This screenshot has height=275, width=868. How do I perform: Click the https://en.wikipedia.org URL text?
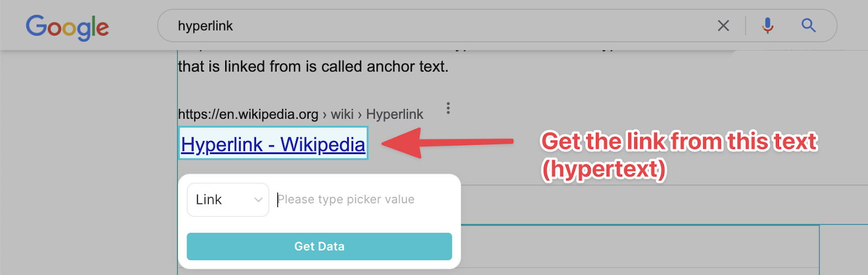pyautogui.click(x=248, y=114)
